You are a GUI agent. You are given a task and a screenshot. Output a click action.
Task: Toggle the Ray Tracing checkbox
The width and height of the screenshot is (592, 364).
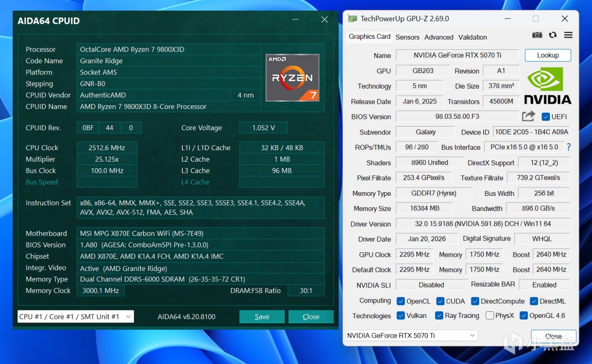[439, 315]
